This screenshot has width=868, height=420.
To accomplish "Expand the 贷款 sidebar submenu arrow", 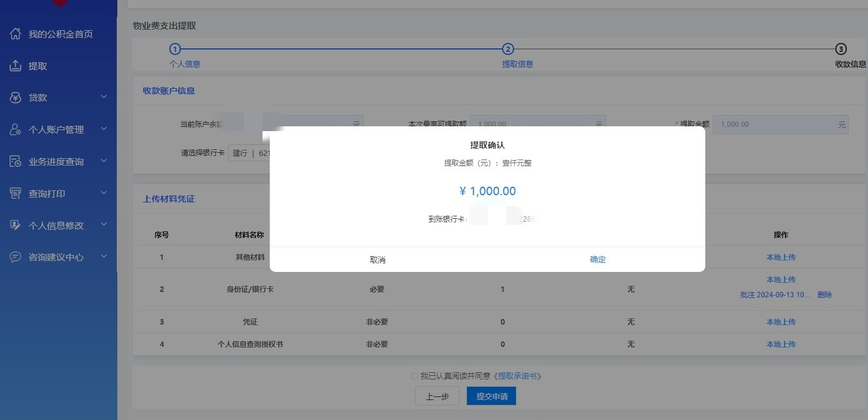I will (103, 97).
